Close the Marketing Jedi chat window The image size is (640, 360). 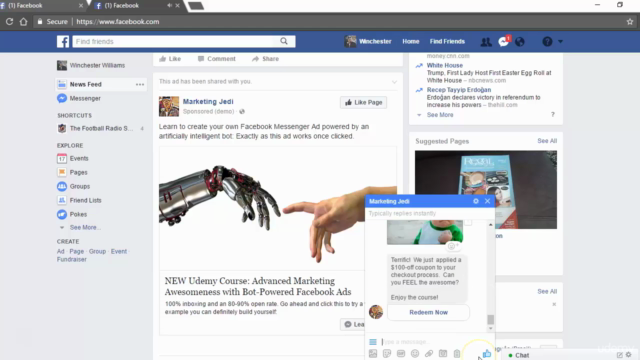click(x=487, y=201)
